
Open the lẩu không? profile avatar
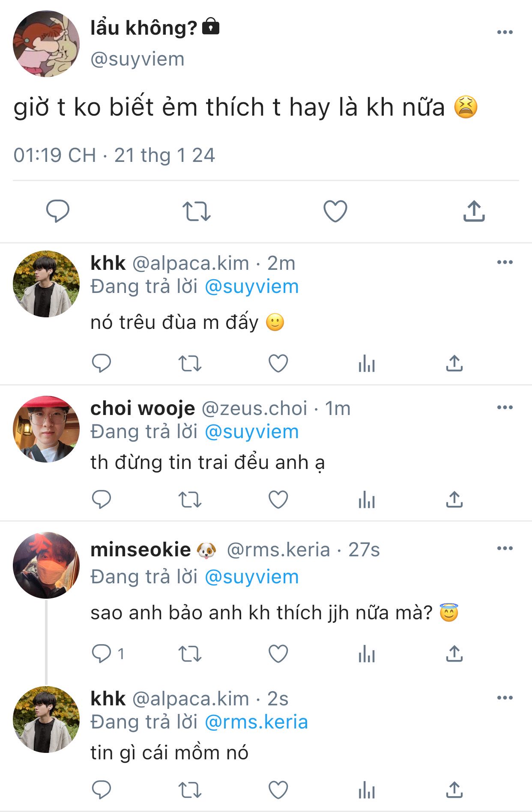[46, 44]
